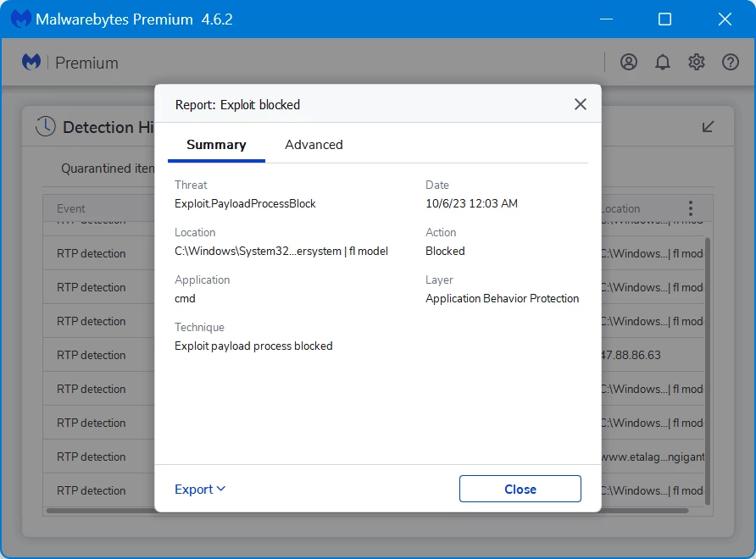Open the account profile icon
756x559 pixels.
click(629, 62)
